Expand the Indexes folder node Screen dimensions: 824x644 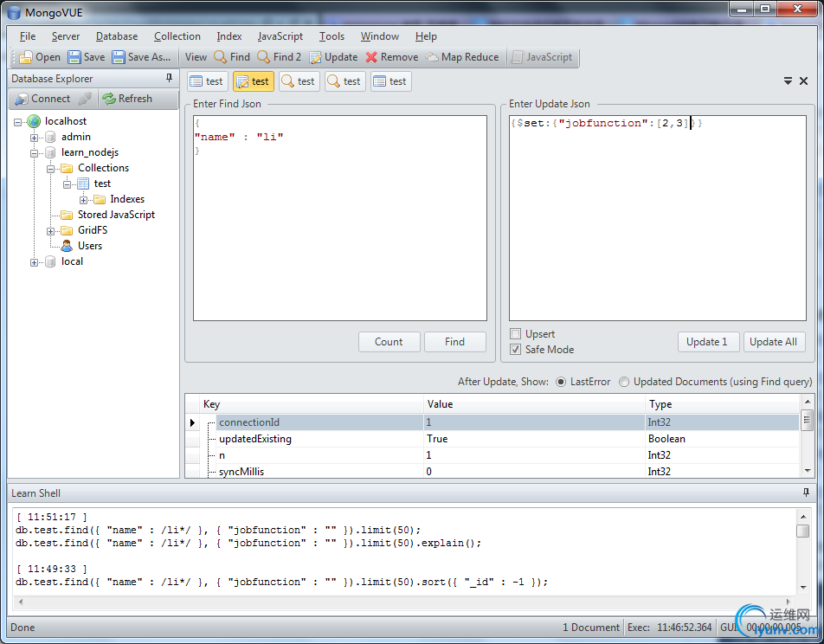click(84, 199)
